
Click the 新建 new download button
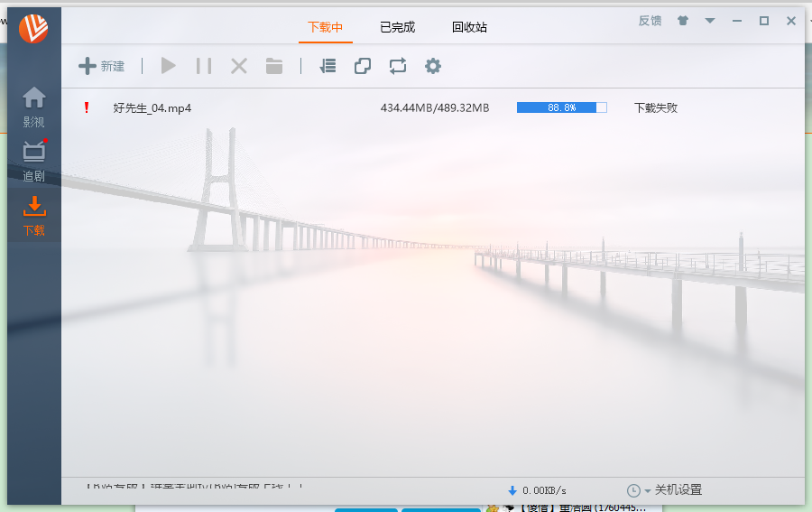coord(101,66)
